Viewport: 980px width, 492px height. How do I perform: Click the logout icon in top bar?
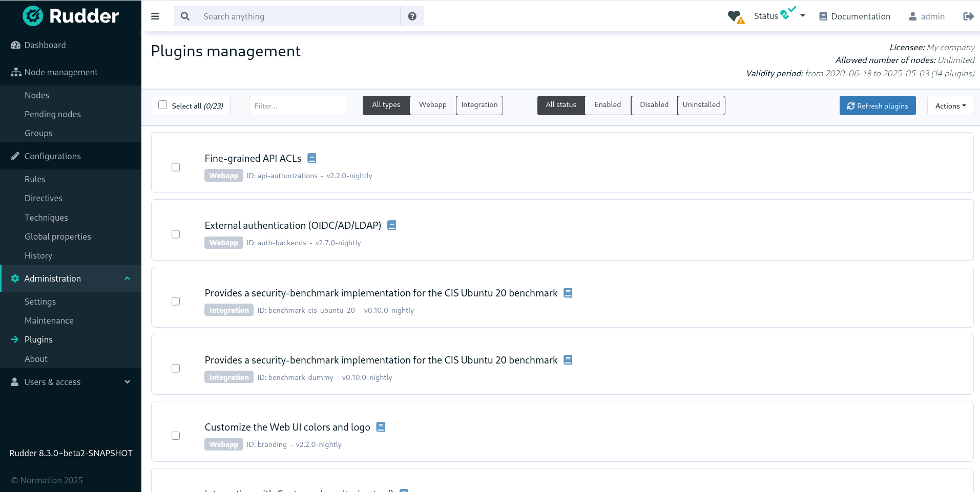pos(968,16)
